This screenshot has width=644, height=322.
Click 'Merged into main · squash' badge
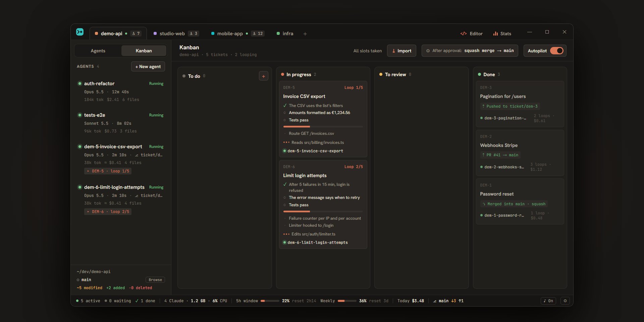pos(514,204)
